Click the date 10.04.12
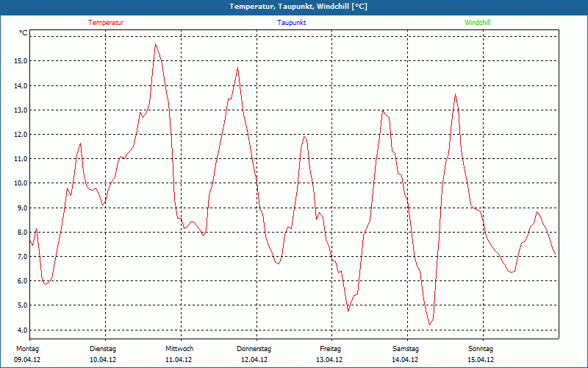Viewport: 588px width, 368px height. pos(103,360)
